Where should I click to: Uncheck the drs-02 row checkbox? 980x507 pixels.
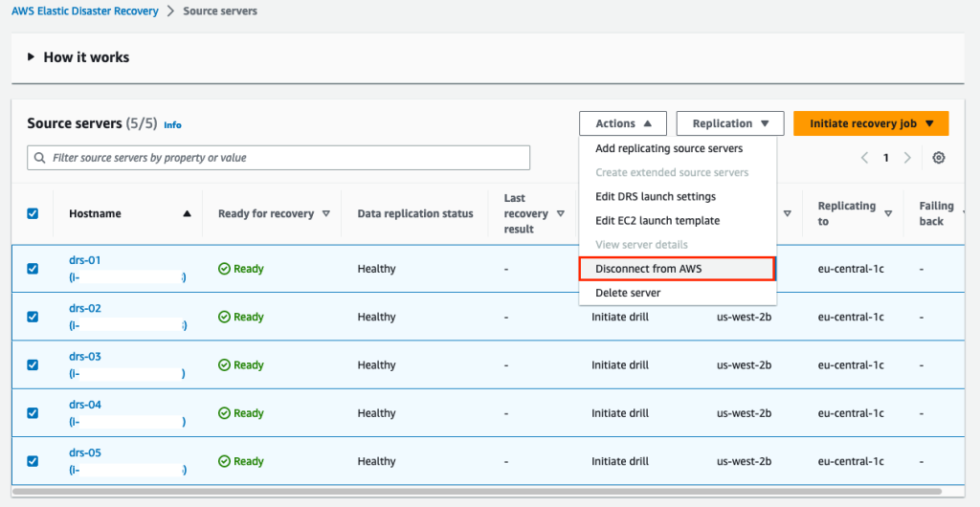33,317
